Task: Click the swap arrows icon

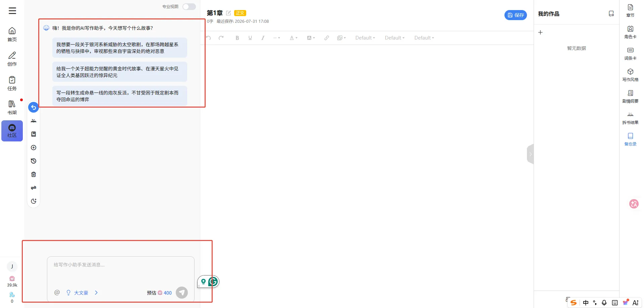Action: tap(34, 188)
